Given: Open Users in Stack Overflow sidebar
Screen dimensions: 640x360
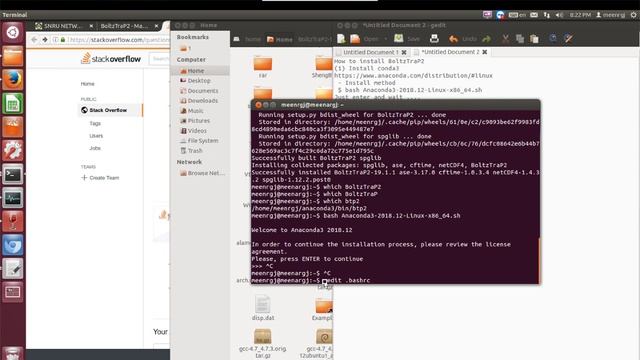Looking at the screenshot, I should (96, 136).
